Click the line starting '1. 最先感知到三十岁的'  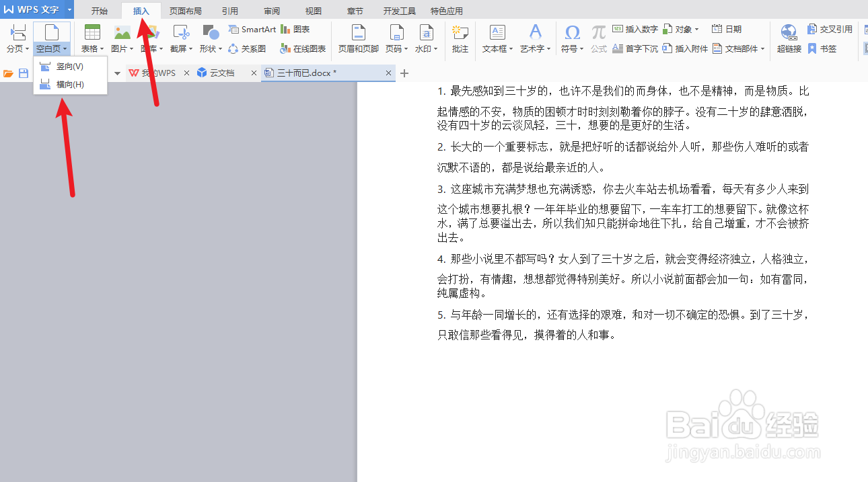pos(623,91)
